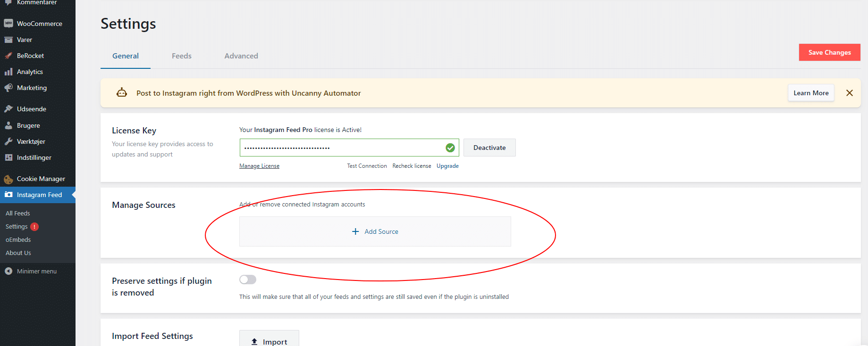Open the Advanced settings tab
Image resolution: width=868 pixels, height=346 pixels.
pos(241,56)
